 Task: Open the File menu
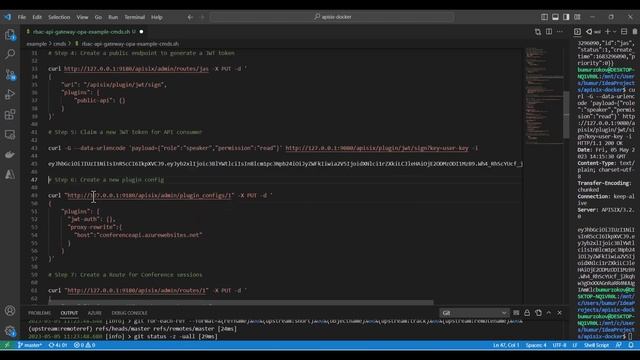click(x=22, y=17)
